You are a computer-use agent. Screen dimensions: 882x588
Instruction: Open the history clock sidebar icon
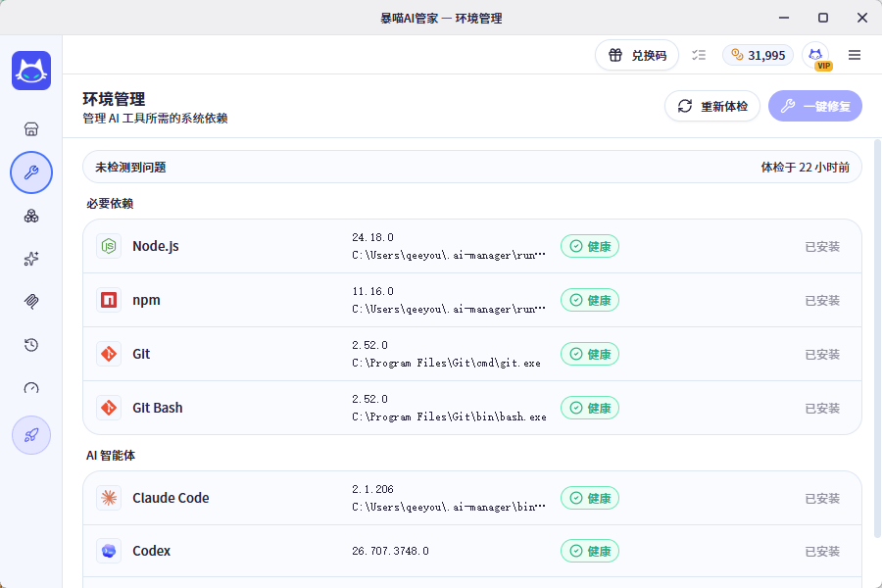(31, 345)
